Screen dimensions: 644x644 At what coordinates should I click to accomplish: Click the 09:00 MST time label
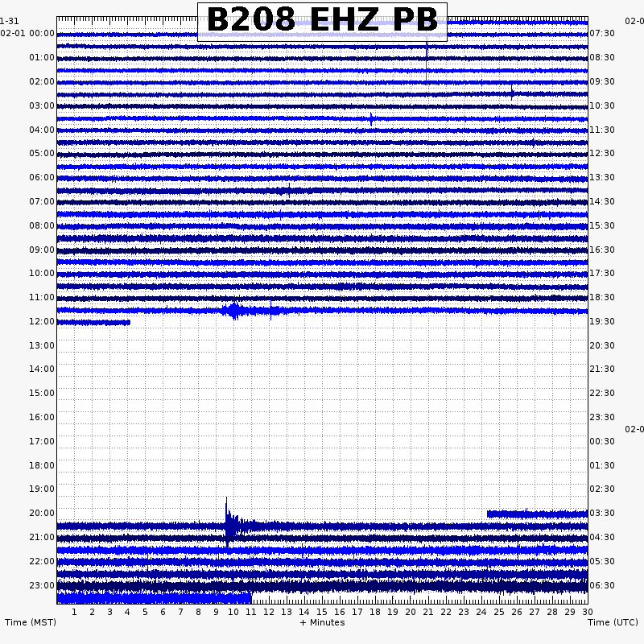(x=42, y=250)
